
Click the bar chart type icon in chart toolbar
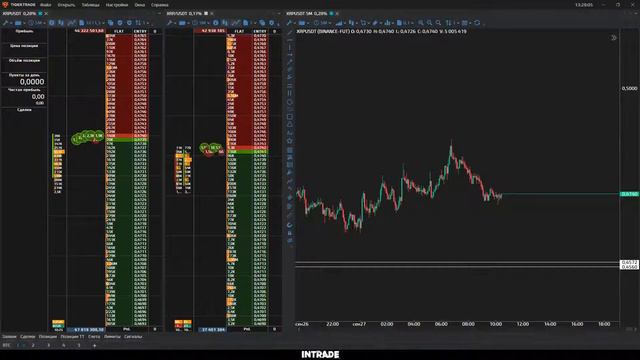[x=339, y=23]
